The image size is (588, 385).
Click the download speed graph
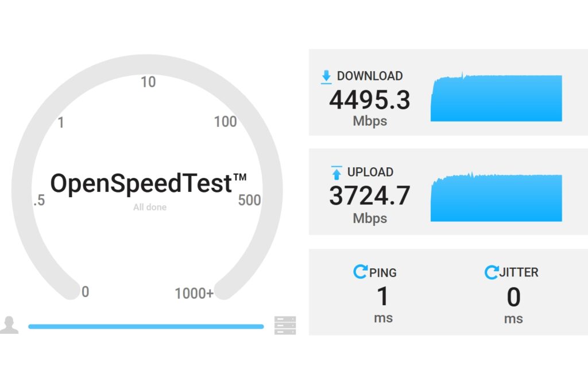coord(496,98)
